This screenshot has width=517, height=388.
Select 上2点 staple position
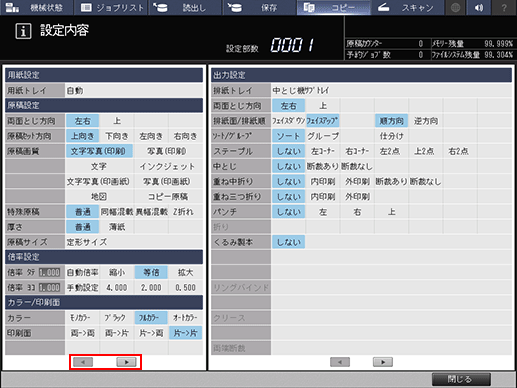click(x=426, y=151)
